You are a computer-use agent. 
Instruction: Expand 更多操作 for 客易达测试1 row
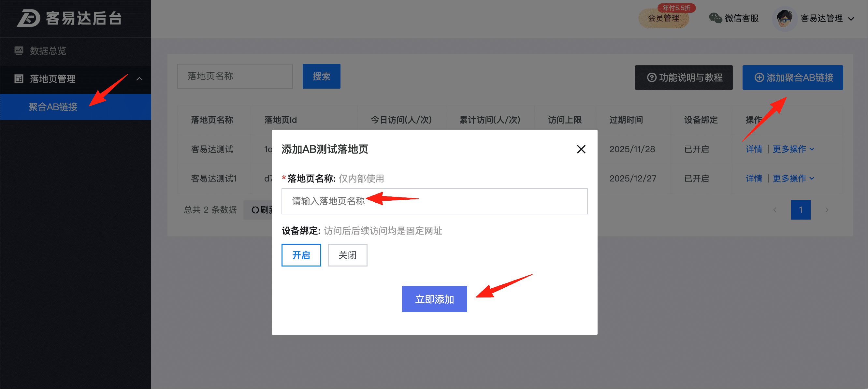click(x=793, y=179)
